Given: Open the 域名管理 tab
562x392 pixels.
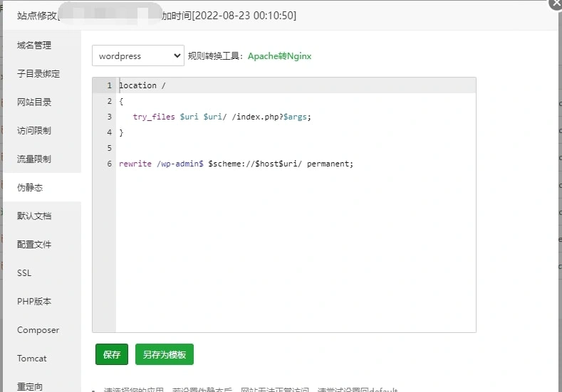Looking at the screenshot, I should tap(34, 46).
